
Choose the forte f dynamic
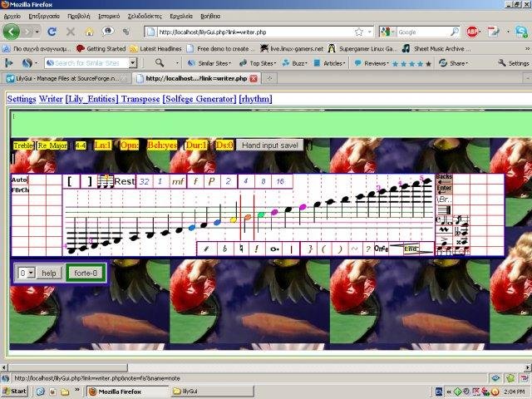pyautogui.click(x=195, y=181)
